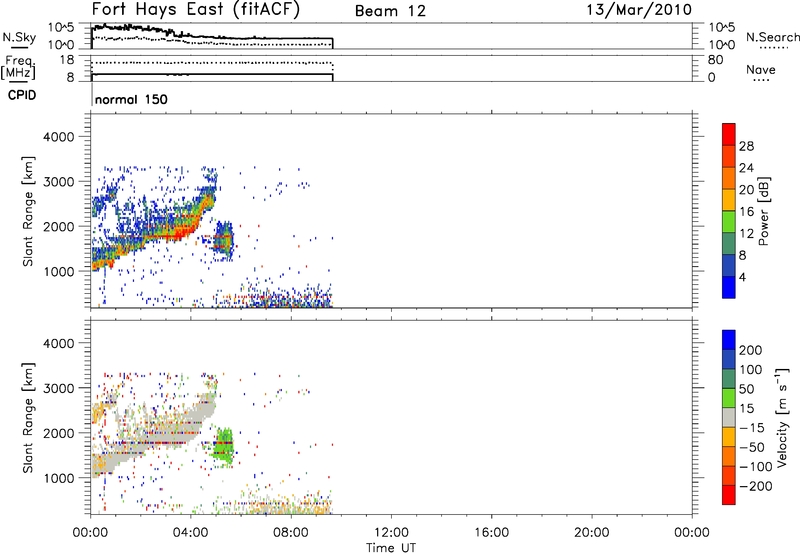The height and width of the screenshot is (554, 800).
Task: Click the '10^0' tick beside N.Search
Action: [x=722, y=45]
